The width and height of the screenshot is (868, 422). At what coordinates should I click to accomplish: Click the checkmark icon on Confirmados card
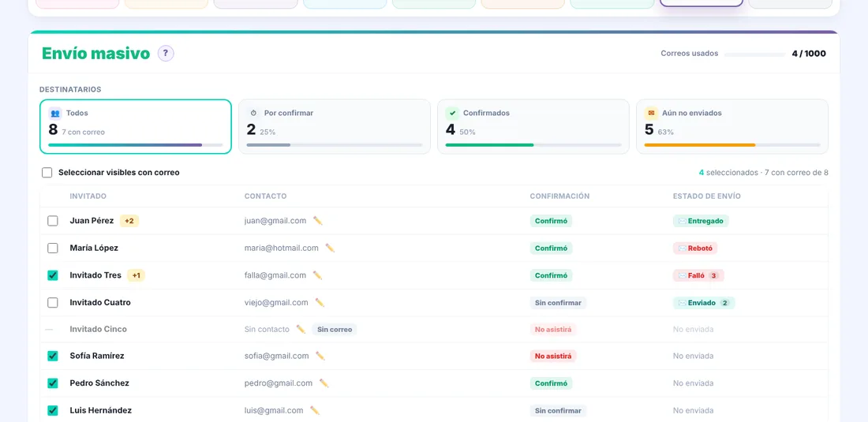[x=452, y=114]
